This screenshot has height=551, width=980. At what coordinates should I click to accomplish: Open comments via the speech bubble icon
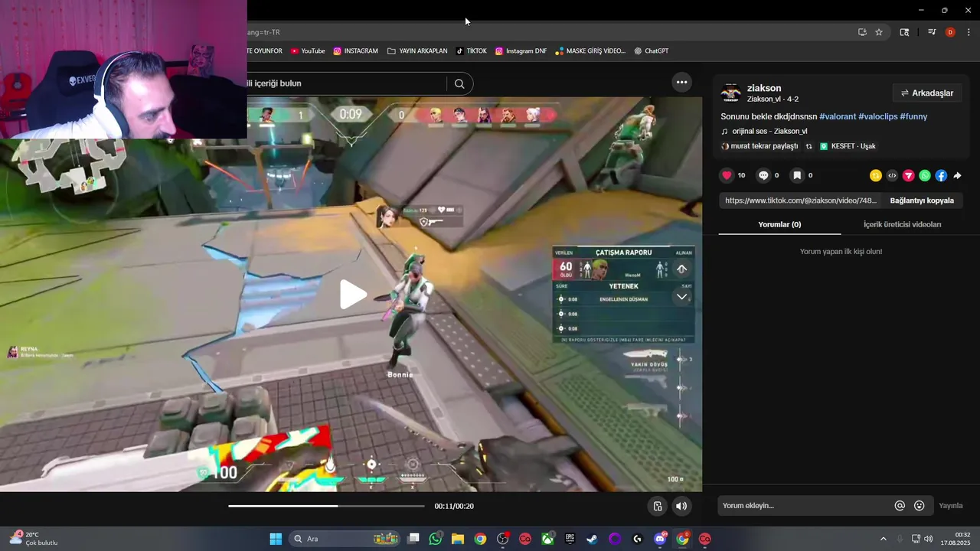[x=763, y=175]
